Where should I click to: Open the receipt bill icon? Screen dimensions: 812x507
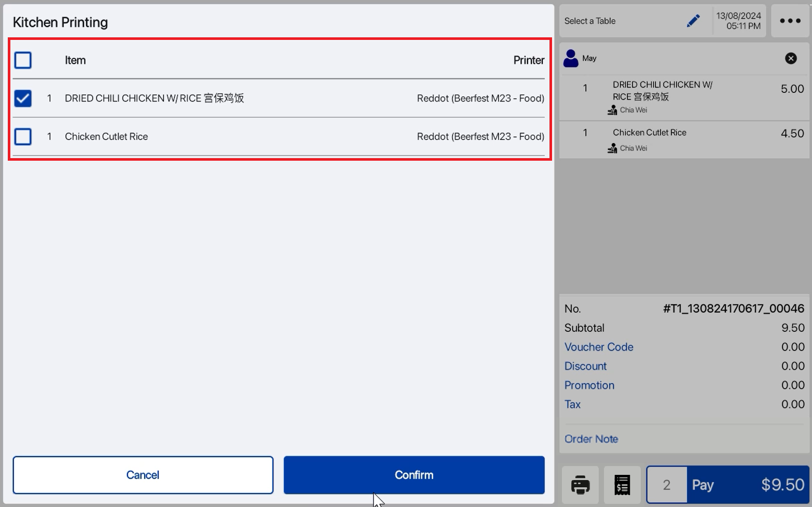pos(622,485)
